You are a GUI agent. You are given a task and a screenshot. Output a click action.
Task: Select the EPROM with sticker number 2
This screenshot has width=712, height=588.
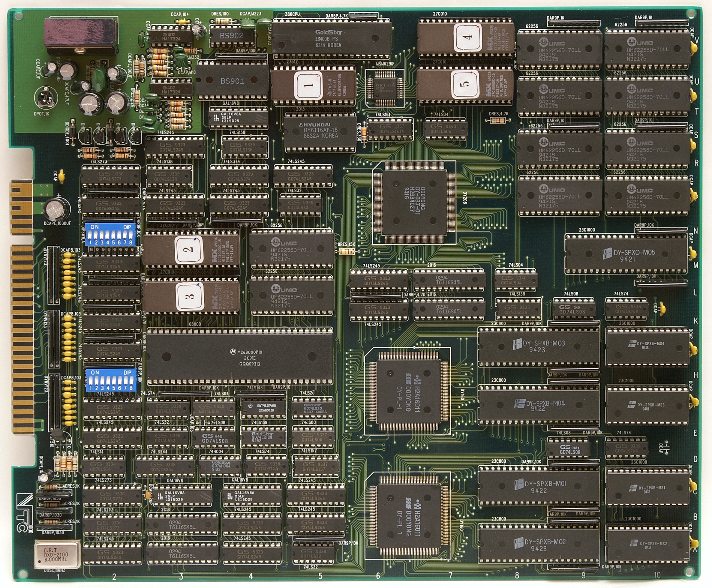point(191,250)
